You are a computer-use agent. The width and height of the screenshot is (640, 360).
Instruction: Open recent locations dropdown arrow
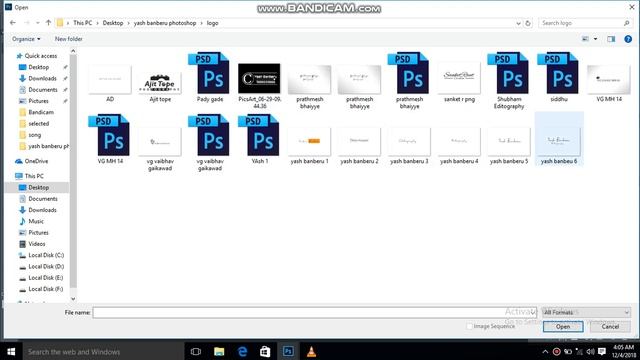coord(38,23)
